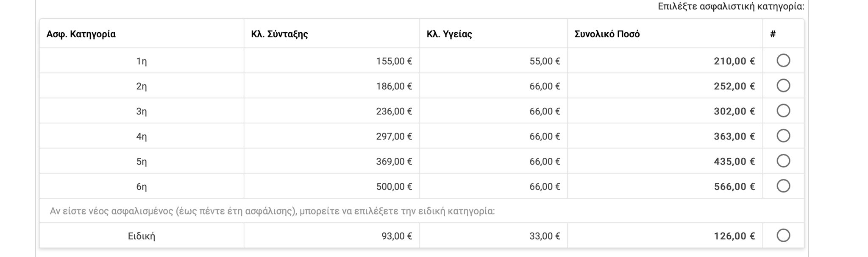Pick the 5η category radio button

tap(783, 161)
